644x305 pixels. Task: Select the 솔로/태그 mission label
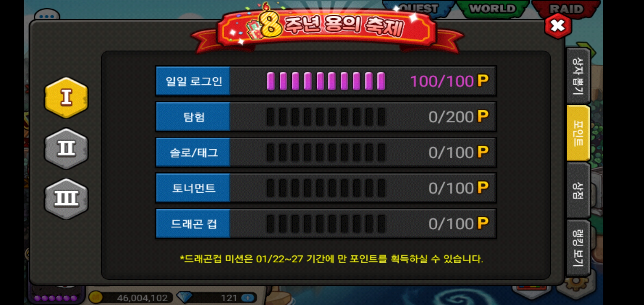coord(193,152)
